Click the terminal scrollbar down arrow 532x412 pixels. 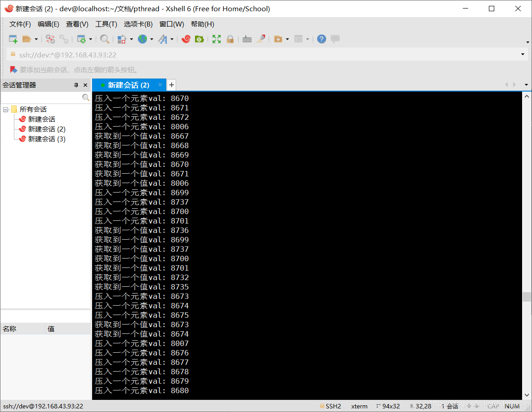click(x=527, y=395)
